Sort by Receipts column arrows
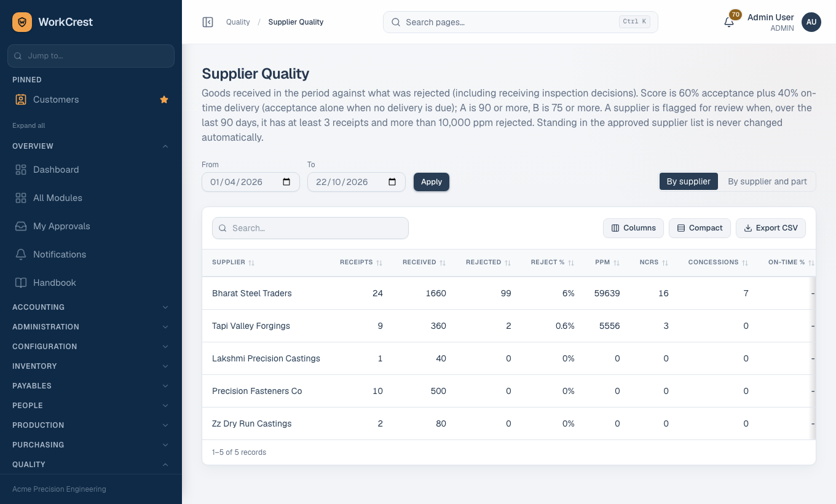 [379, 262]
